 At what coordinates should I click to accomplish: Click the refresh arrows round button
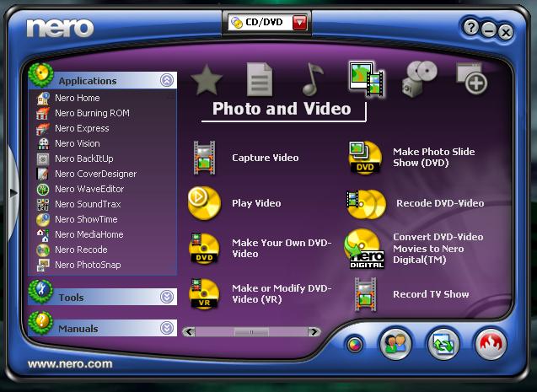pyautogui.click(x=443, y=343)
